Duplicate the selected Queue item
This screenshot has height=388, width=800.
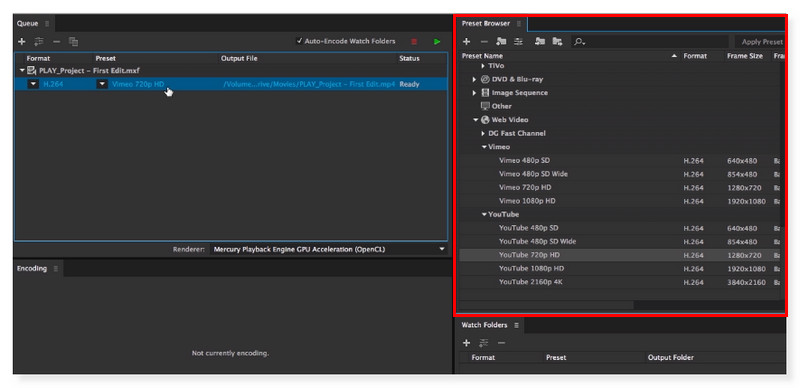tap(73, 41)
